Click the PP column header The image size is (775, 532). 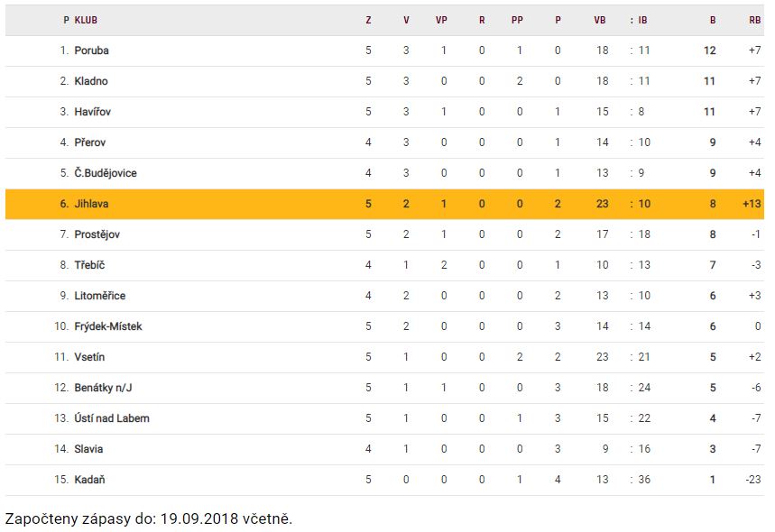click(517, 20)
